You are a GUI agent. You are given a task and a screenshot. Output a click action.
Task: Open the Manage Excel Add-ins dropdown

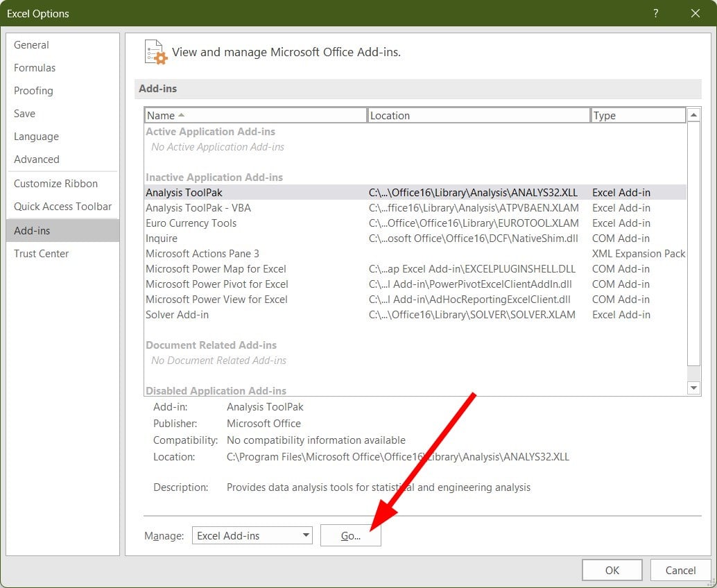tap(252, 535)
